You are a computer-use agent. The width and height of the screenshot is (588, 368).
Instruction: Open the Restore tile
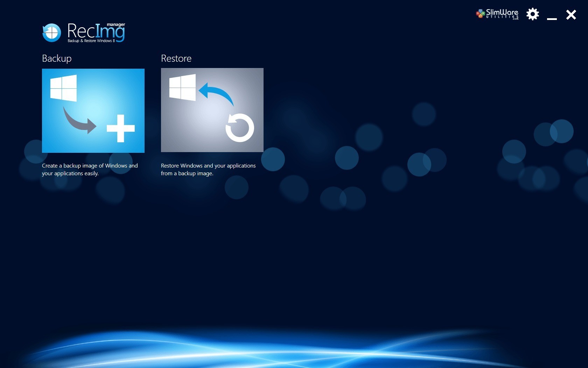tap(212, 110)
